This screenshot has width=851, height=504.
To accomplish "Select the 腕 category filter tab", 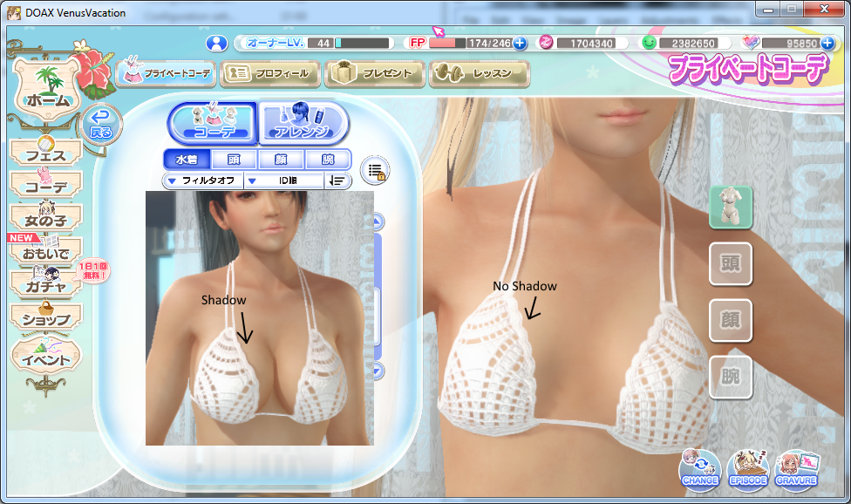I will [328, 160].
